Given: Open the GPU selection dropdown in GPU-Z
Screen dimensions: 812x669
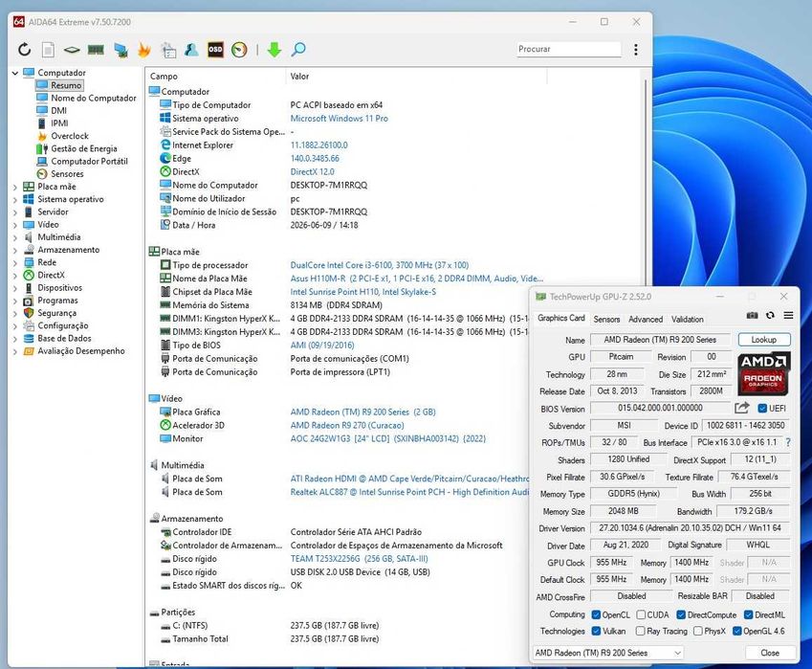Looking at the screenshot, I should pyautogui.click(x=608, y=653).
